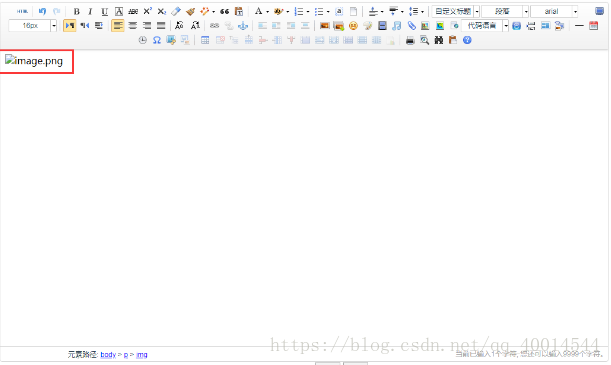Run auto typeset magic wand
The height and width of the screenshot is (365, 611).
(204, 11)
